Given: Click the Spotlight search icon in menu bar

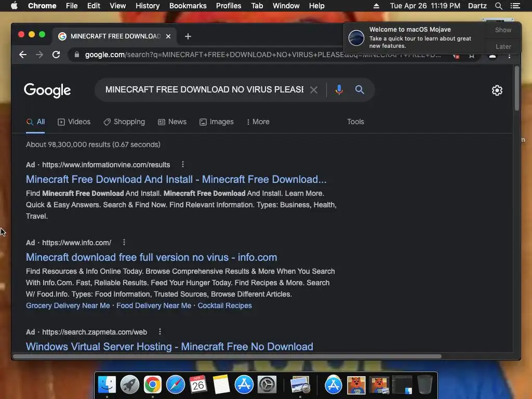Looking at the screenshot, I should point(498,6).
